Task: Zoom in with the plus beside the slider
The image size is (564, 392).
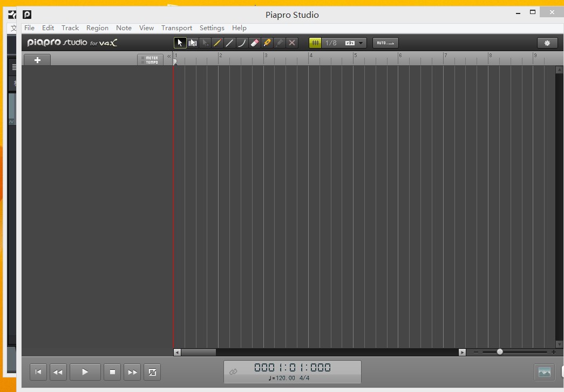Action: coord(554,352)
